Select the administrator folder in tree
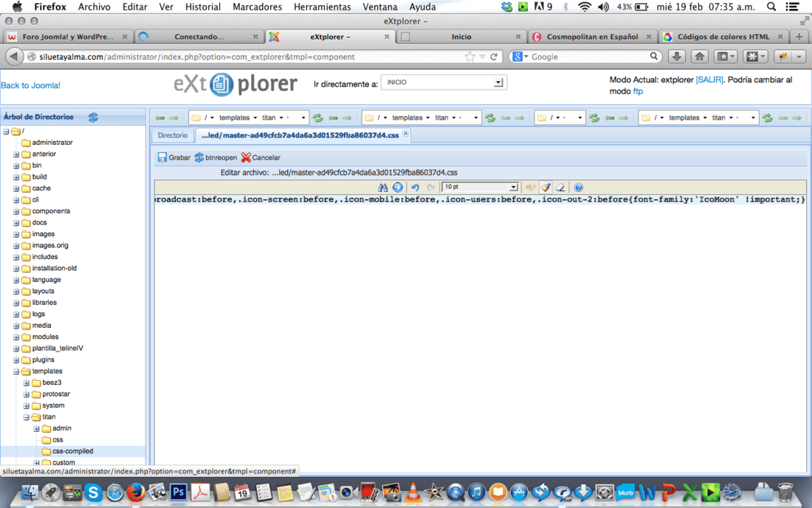 click(52, 143)
